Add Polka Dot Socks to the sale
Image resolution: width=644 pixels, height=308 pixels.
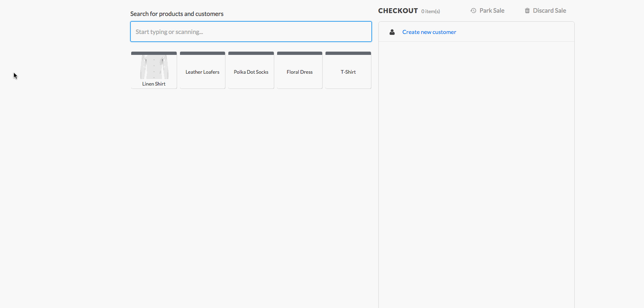251,70
